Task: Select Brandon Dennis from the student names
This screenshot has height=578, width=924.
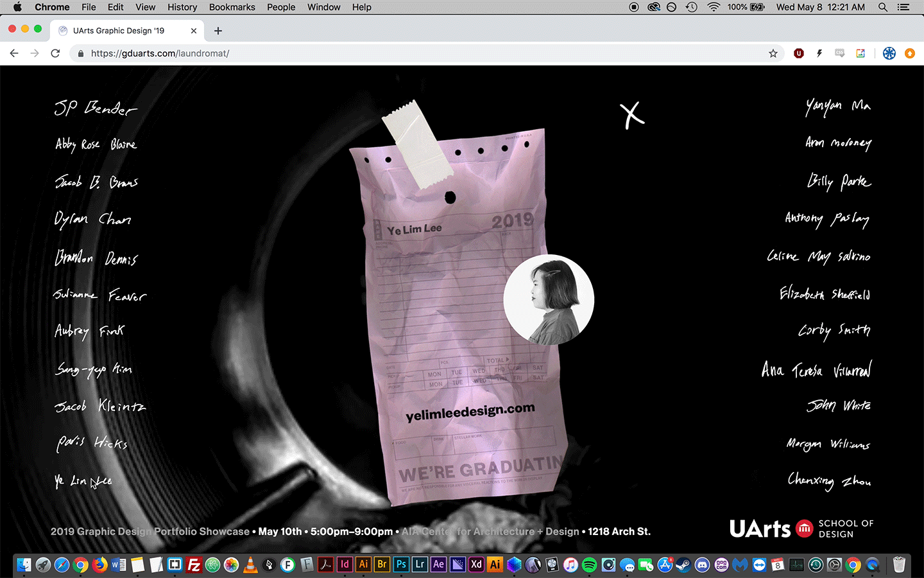Action: [96, 258]
